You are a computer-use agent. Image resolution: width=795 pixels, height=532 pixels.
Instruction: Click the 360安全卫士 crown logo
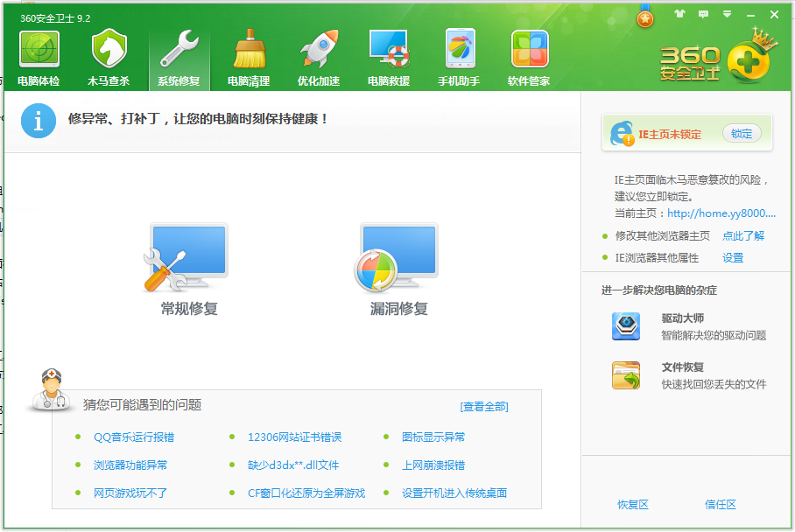click(x=719, y=57)
